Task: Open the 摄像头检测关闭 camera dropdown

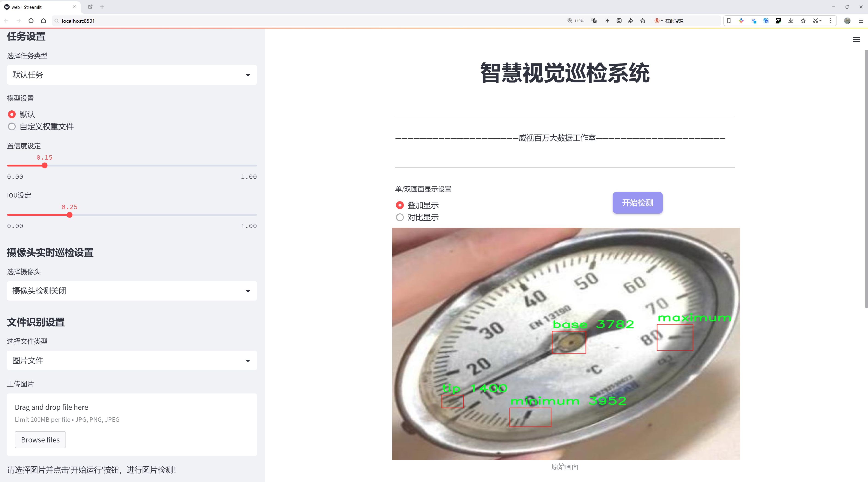Action: [x=132, y=290]
